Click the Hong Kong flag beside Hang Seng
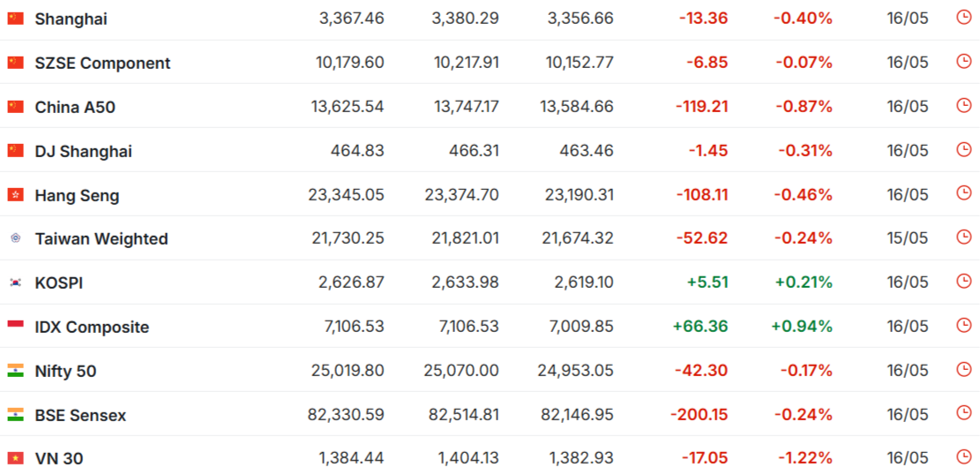 [x=15, y=194]
